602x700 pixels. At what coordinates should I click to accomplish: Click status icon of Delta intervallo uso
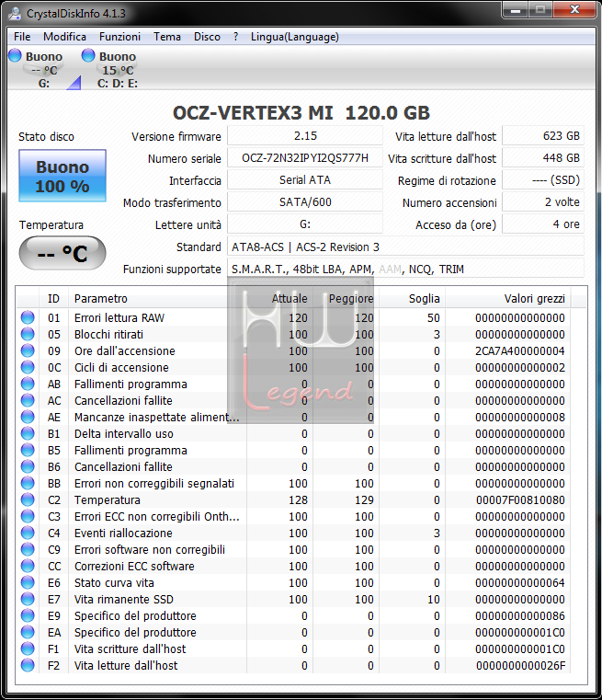28,433
